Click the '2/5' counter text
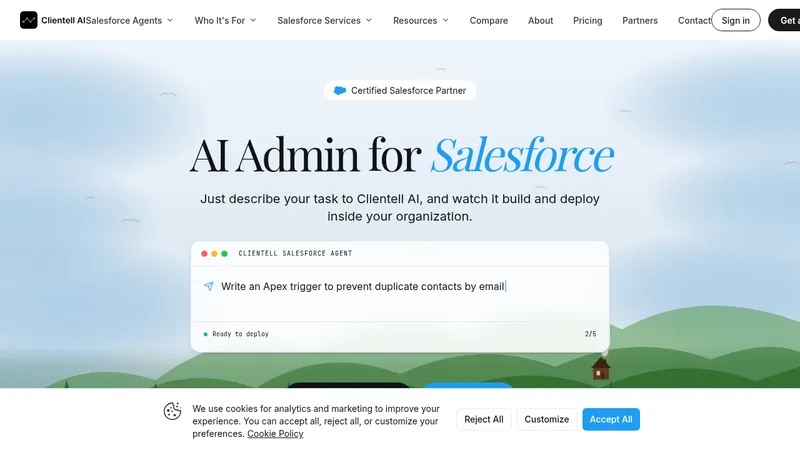The height and width of the screenshot is (450, 800). click(x=590, y=334)
